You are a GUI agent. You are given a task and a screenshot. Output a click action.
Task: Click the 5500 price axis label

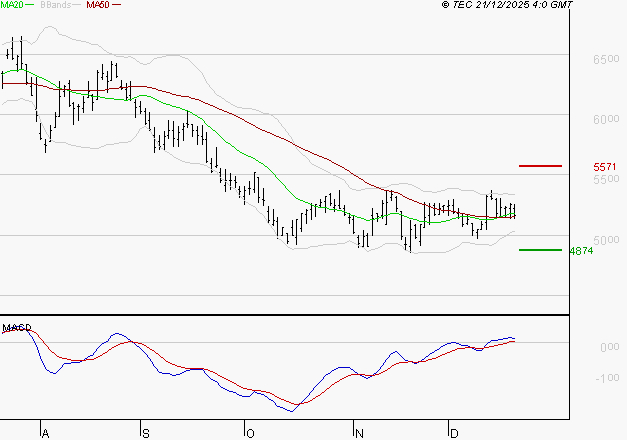(x=606, y=179)
